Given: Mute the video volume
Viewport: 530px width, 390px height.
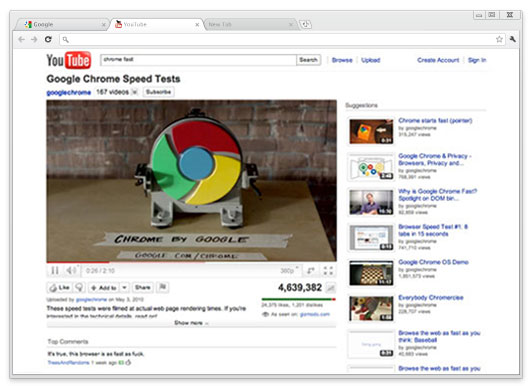Looking at the screenshot, I should (71, 270).
